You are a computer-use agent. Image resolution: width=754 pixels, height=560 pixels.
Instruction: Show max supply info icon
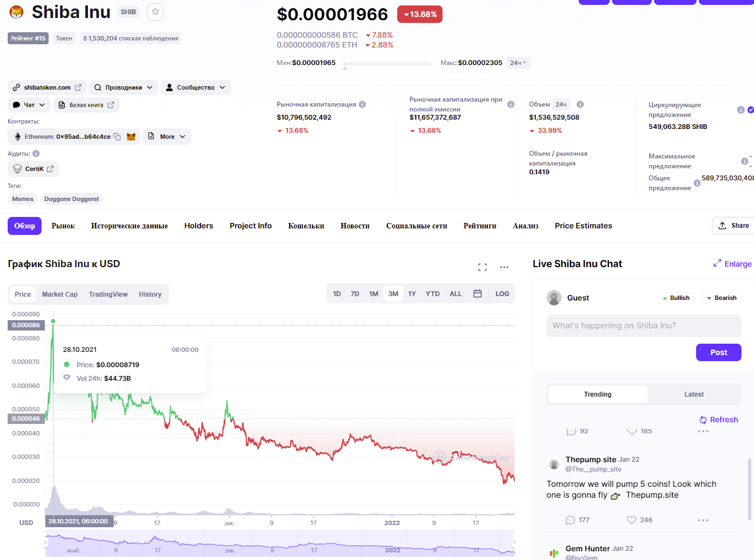click(745, 161)
